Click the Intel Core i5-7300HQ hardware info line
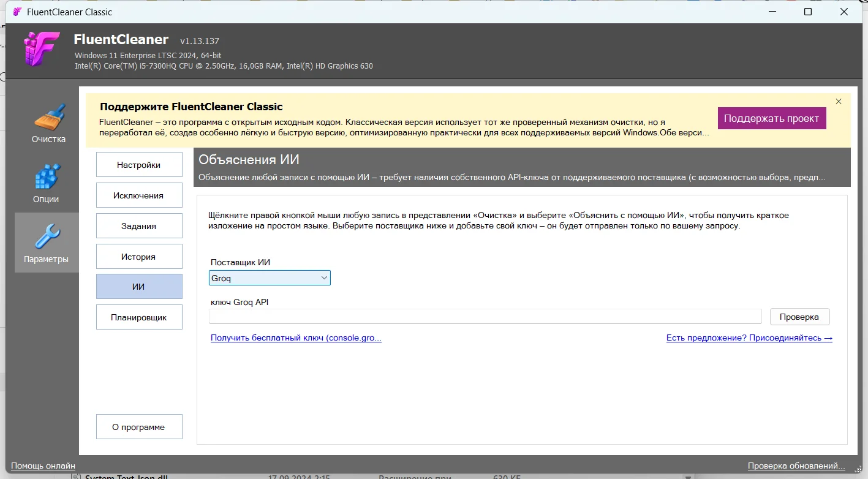 [x=224, y=66]
